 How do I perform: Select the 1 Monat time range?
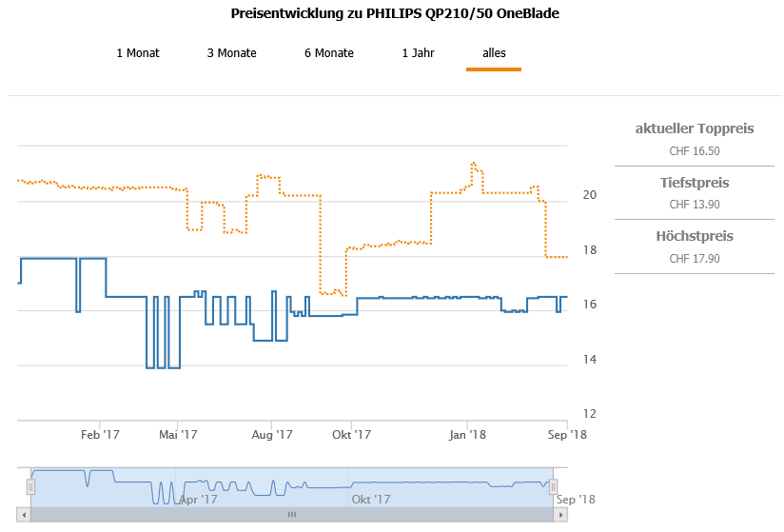tap(138, 53)
